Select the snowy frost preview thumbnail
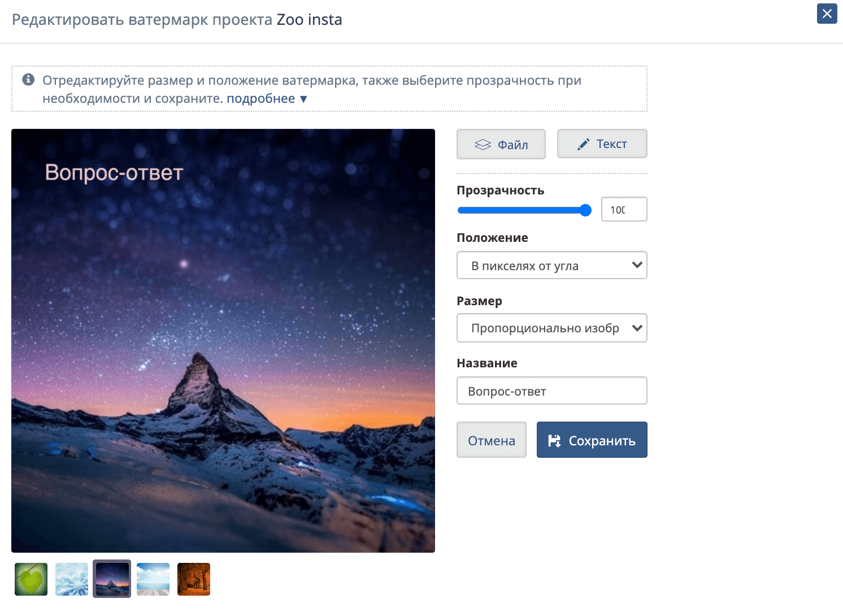843x616 pixels. pyautogui.click(x=72, y=579)
